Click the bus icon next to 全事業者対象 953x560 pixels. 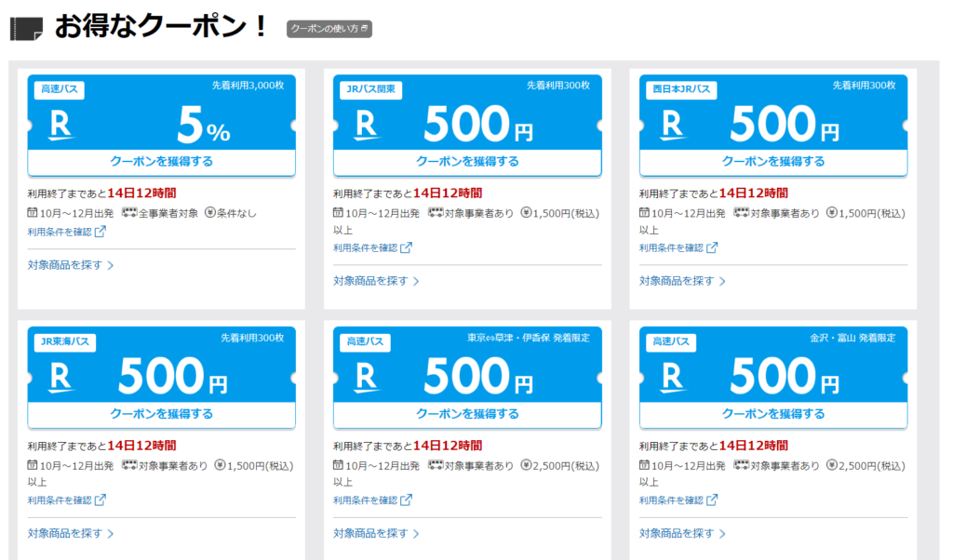coord(129,213)
